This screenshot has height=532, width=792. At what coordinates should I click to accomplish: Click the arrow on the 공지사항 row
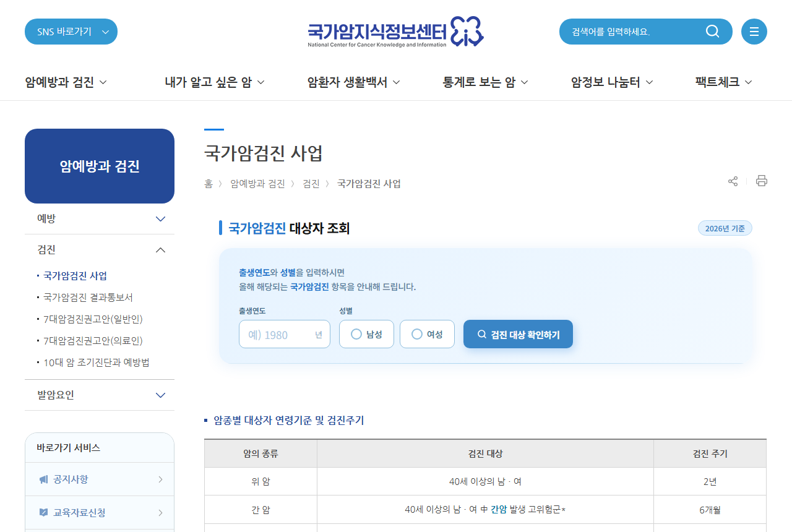point(161,479)
